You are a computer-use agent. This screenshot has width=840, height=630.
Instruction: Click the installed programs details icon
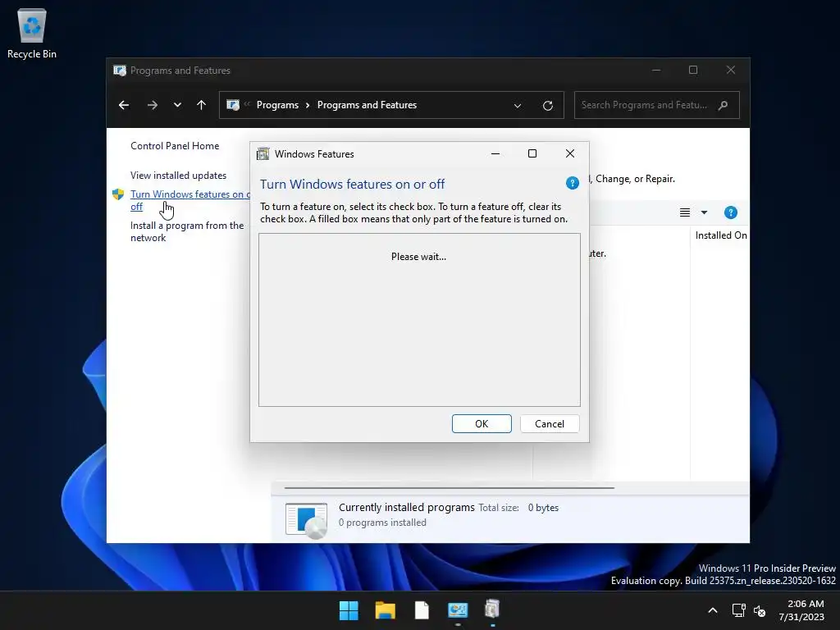click(307, 519)
